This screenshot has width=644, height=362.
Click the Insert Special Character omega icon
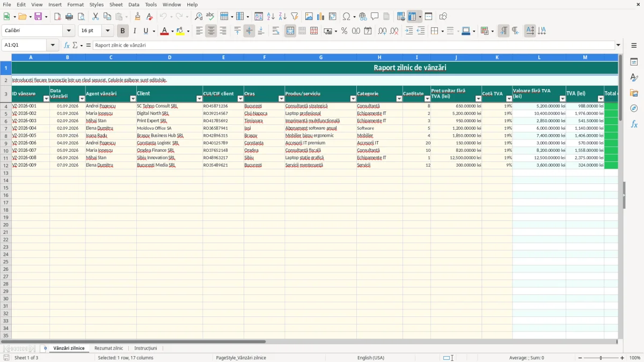click(346, 17)
